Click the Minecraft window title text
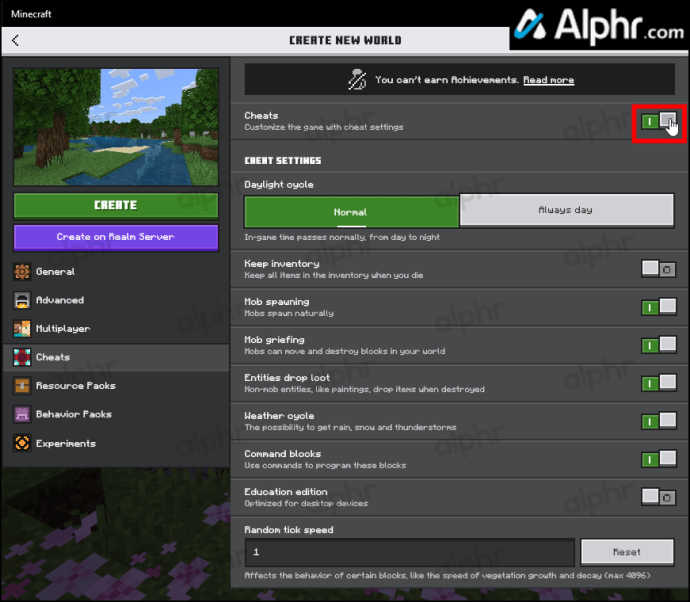The width and height of the screenshot is (690, 602). click(x=31, y=14)
